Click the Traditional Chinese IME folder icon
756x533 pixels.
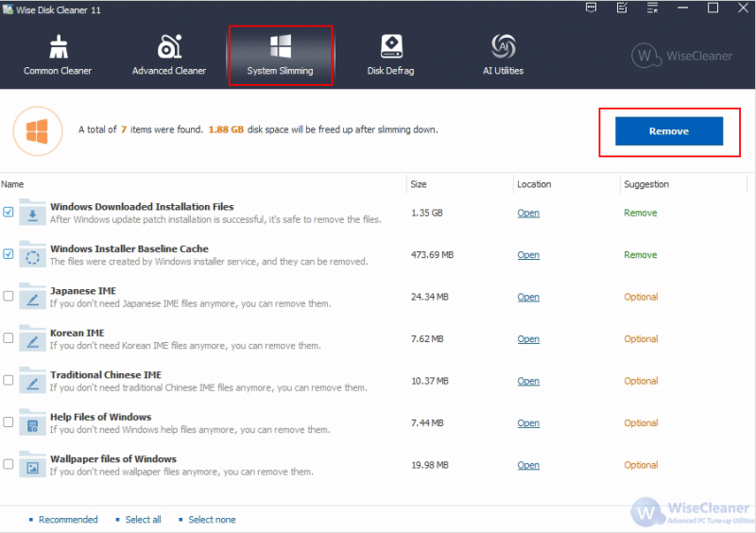[32, 380]
